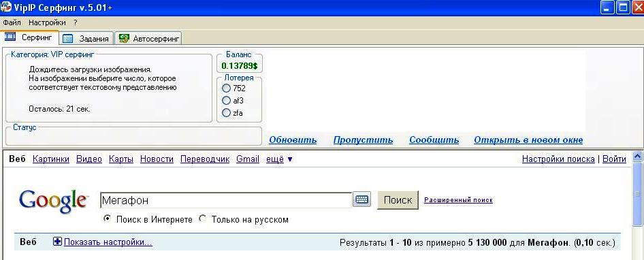The image size is (644, 260).
Task: Click the Автосерфинг tab money icon
Action: point(124,39)
